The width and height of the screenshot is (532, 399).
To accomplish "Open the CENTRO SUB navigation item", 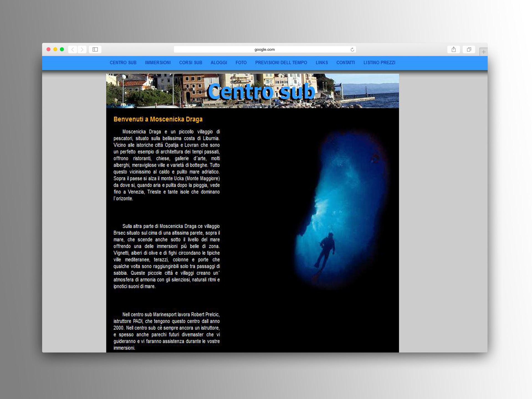I will point(123,63).
